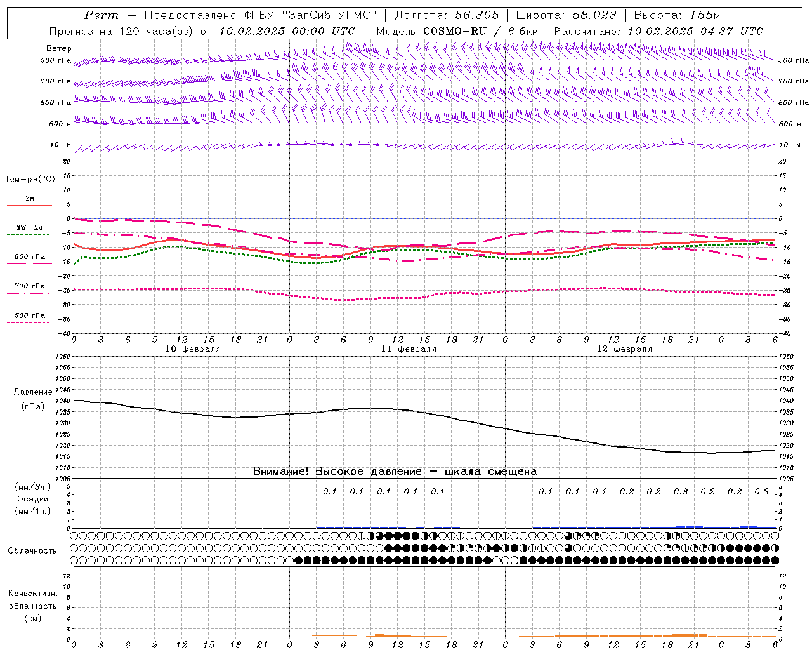
Task: Click the "(мм/1ч.)" precipitation unit label
Action: (x=32, y=511)
